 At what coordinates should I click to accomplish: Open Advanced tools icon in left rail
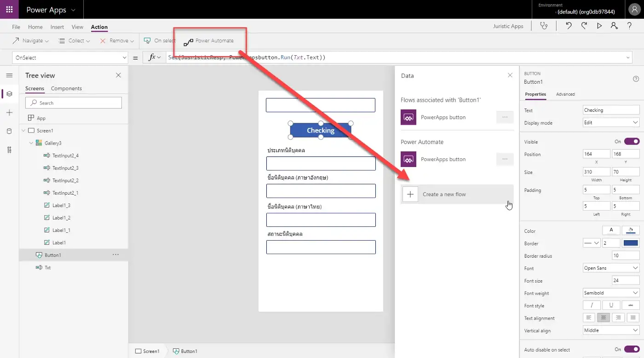[x=9, y=150]
